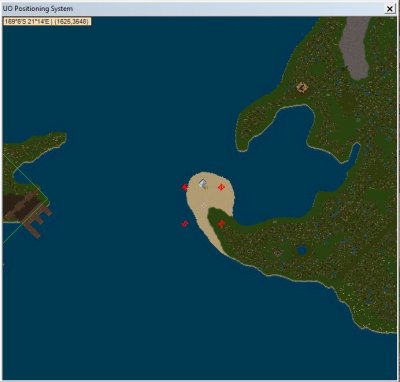Click the coordinates readout label in the top-left corner
Image resolution: width=400 pixels, height=382 pixels.
tap(47, 21)
